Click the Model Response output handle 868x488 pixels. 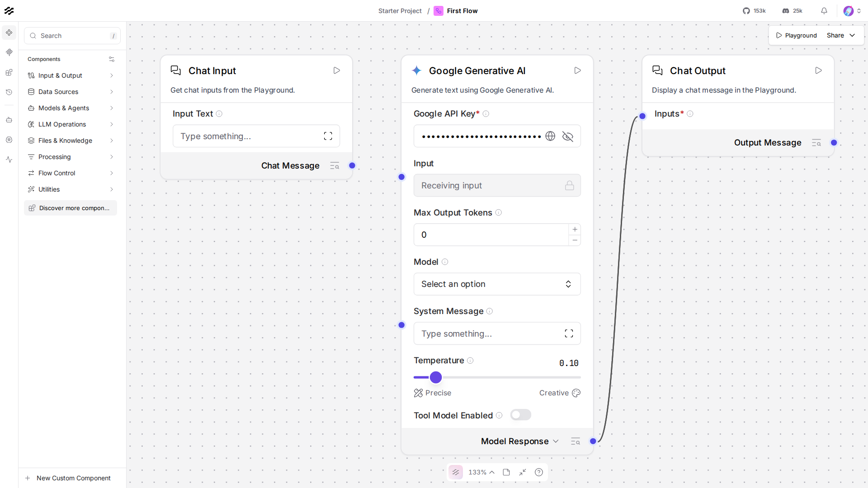click(593, 441)
